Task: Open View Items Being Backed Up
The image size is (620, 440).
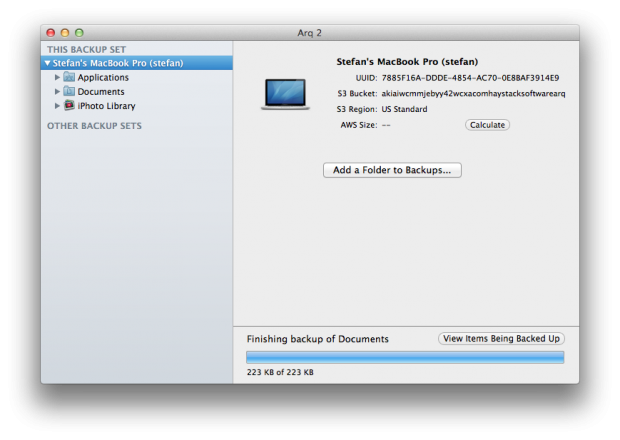Action: [x=501, y=338]
